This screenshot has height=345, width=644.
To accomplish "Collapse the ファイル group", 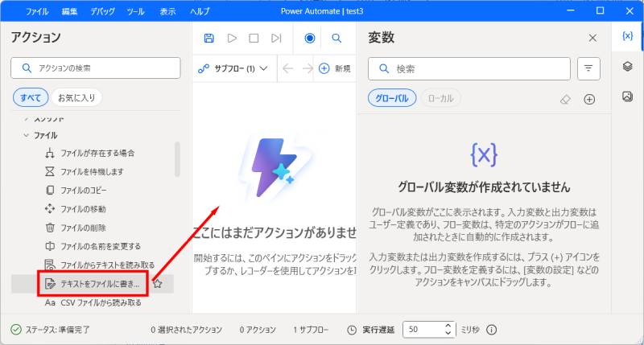I will click(x=27, y=135).
